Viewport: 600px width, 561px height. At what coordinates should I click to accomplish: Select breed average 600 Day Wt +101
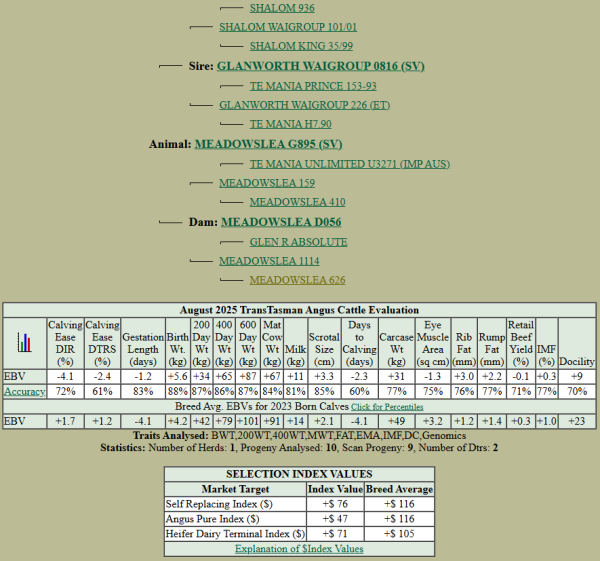248,421
